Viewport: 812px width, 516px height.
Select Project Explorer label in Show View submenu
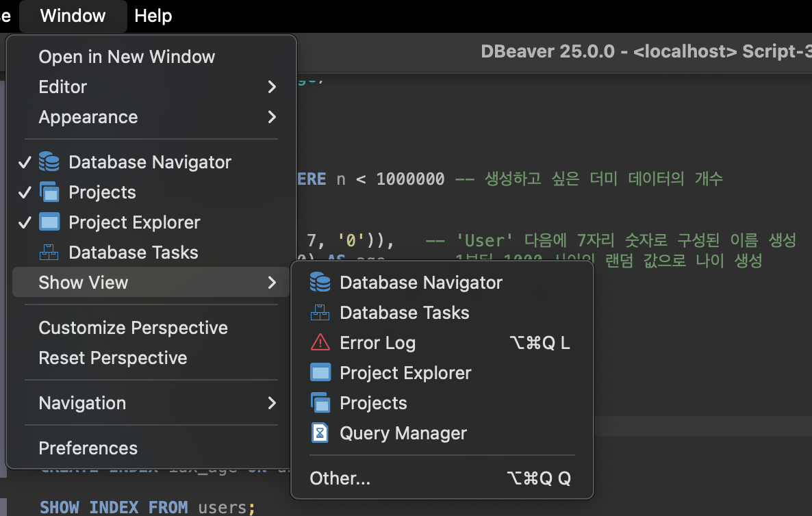point(405,373)
